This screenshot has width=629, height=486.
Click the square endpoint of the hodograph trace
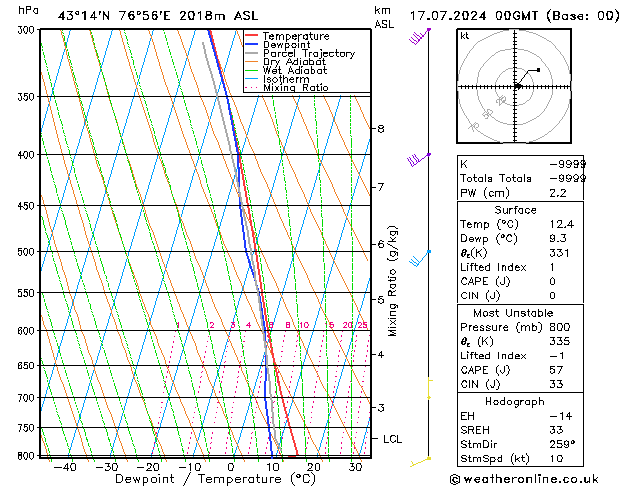click(538, 70)
